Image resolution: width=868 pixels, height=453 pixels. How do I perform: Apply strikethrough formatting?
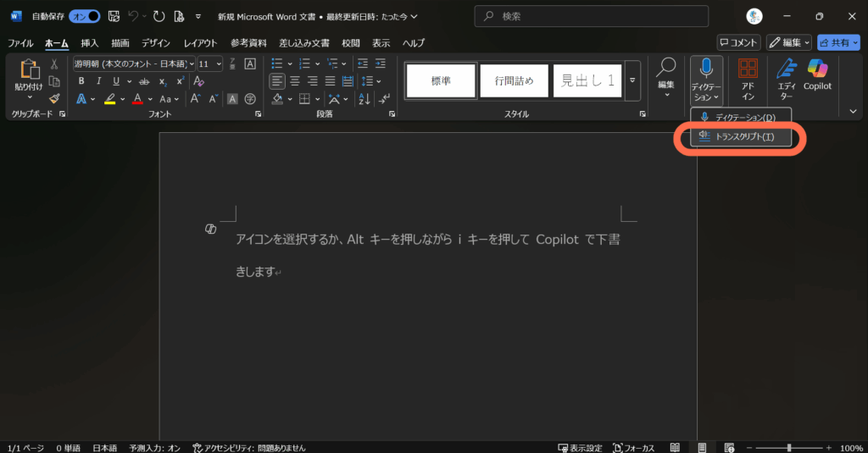click(x=144, y=81)
